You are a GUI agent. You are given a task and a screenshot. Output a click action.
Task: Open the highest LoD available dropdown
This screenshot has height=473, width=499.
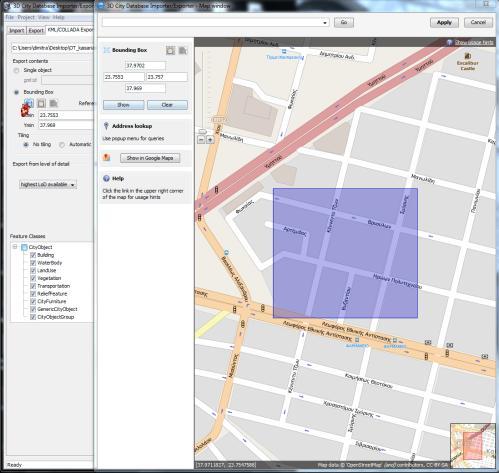click(48, 184)
